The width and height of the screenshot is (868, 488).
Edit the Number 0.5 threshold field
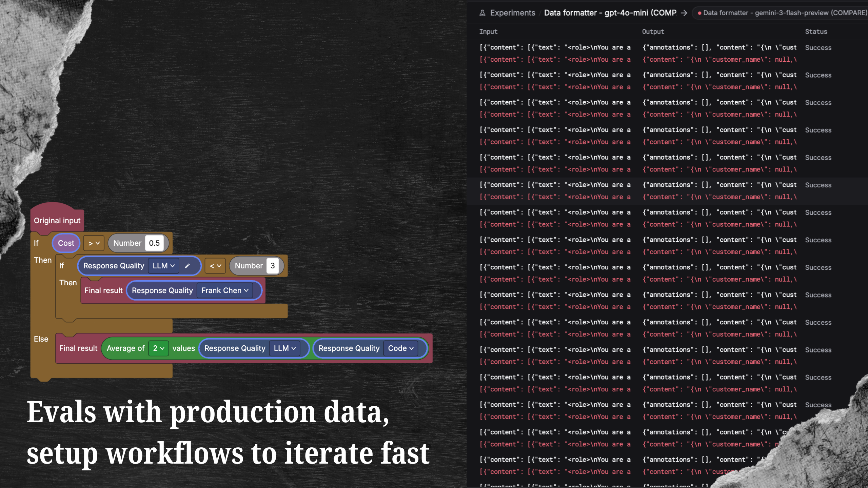tap(155, 243)
